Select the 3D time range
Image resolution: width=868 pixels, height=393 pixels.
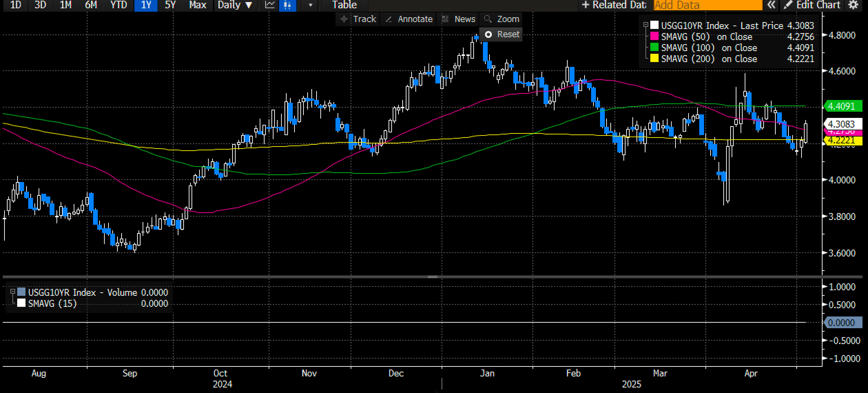[x=40, y=5]
